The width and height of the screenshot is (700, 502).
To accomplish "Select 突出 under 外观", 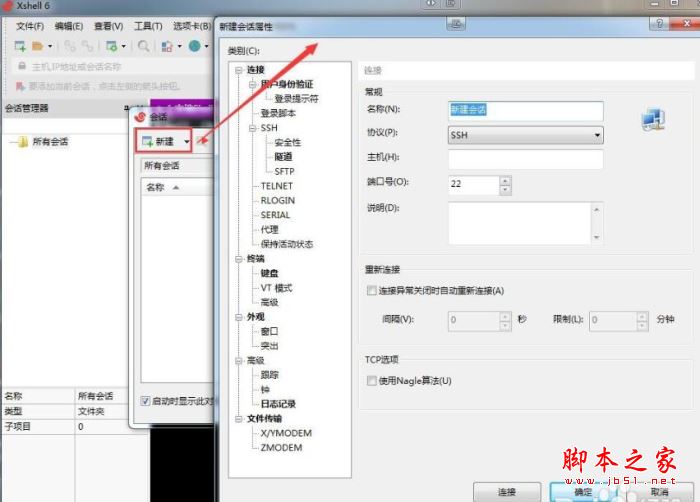I will [269, 346].
